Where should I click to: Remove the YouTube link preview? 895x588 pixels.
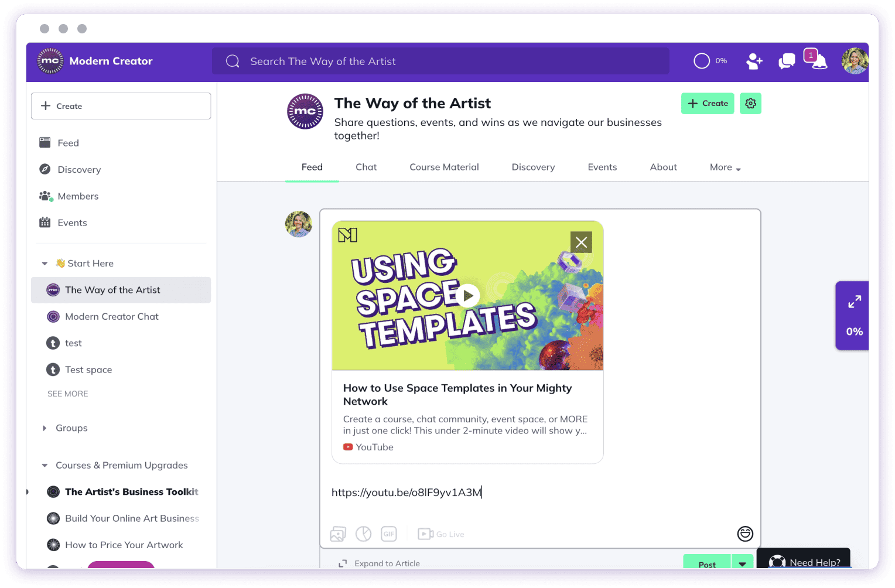click(x=581, y=242)
